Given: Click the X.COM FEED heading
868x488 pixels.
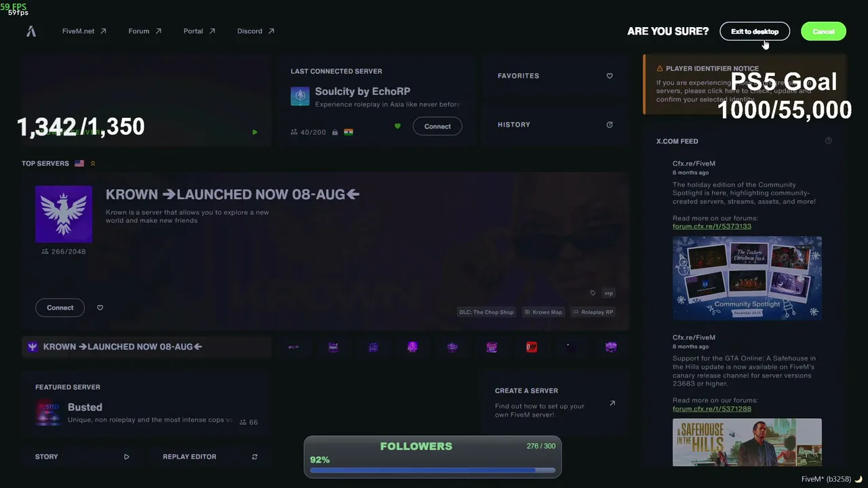Looking at the screenshot, I should coord(677,141).
